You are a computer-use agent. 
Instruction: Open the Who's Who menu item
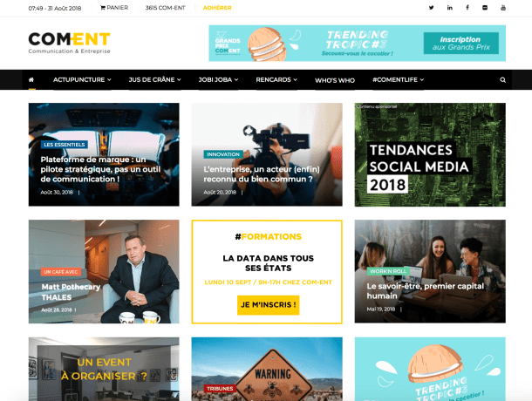[x=335, y=80]
